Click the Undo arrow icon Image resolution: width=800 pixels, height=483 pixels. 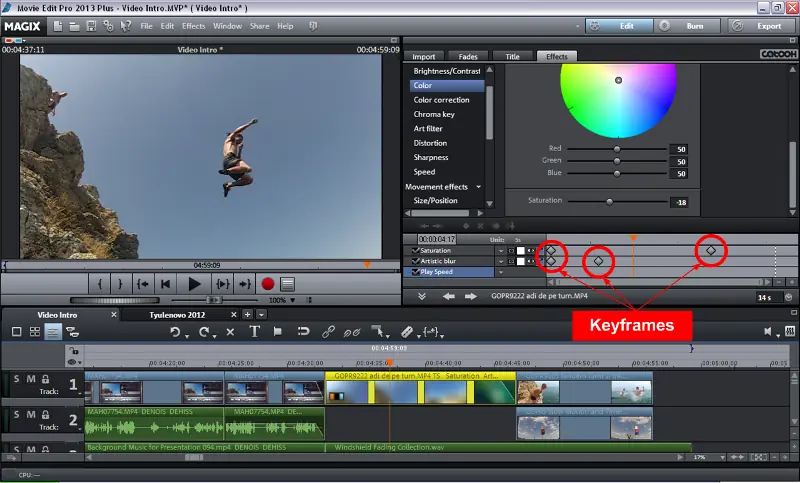175,332
